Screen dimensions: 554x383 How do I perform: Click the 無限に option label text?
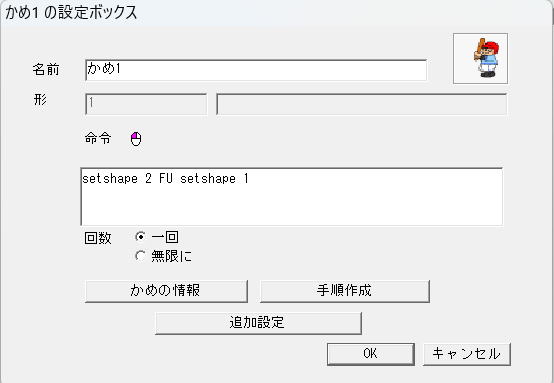[172, 256]
